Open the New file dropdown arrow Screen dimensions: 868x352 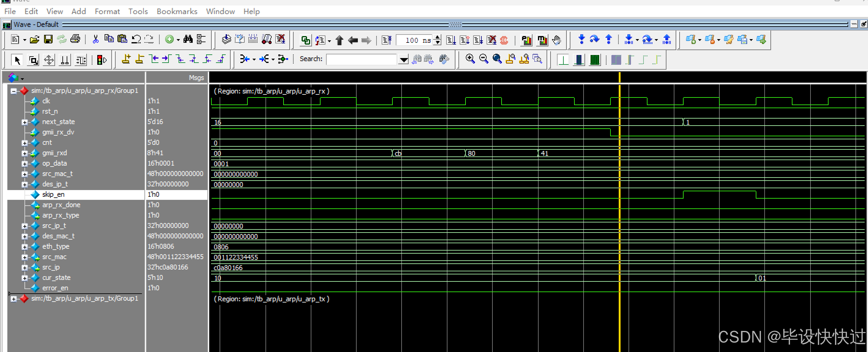(x=24, y=40)
